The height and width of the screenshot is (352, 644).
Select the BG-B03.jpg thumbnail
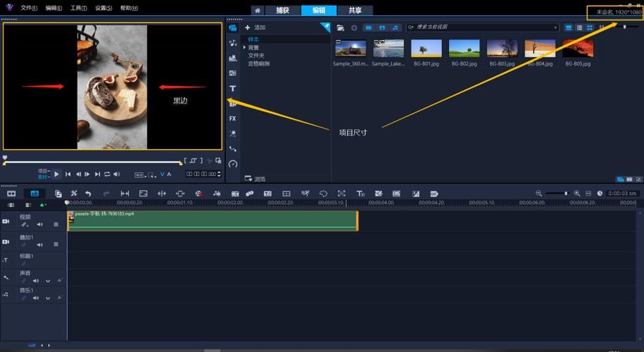[x=502, y=49]
